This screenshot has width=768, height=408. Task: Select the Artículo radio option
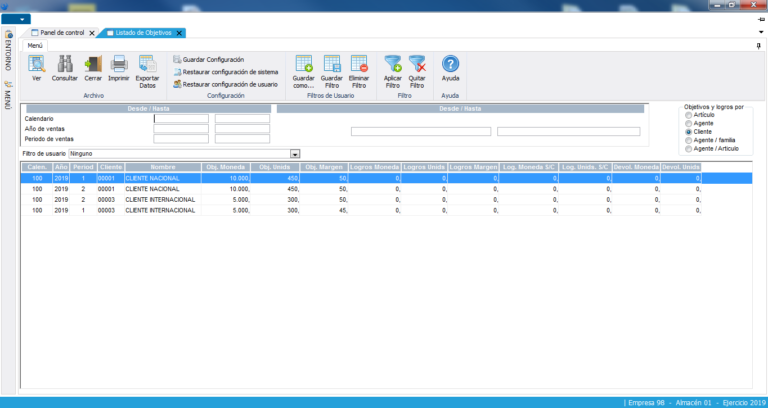(688, 115)
